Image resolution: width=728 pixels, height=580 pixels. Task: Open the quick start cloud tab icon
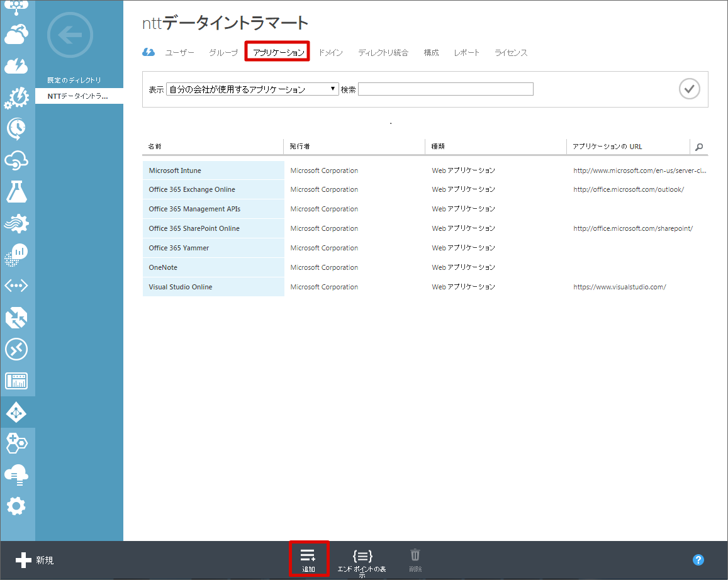click(x=148, y=52)
